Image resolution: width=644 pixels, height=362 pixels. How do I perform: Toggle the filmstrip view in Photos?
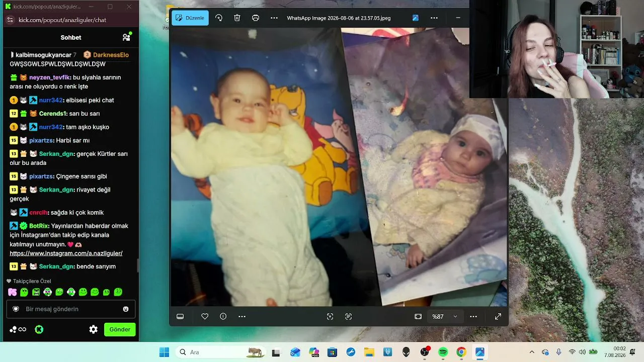point(180,316)
